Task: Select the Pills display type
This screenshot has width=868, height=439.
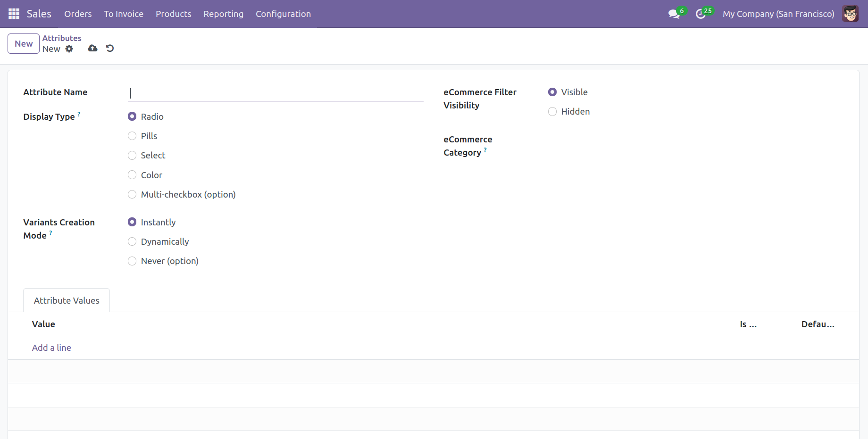Action: (x=132, y=136)
